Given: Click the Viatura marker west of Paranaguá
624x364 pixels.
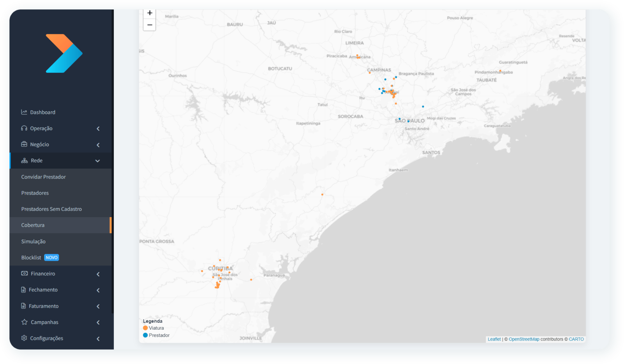Looking at the screenshot, I should pyautogui.click(x=251, y=279).
